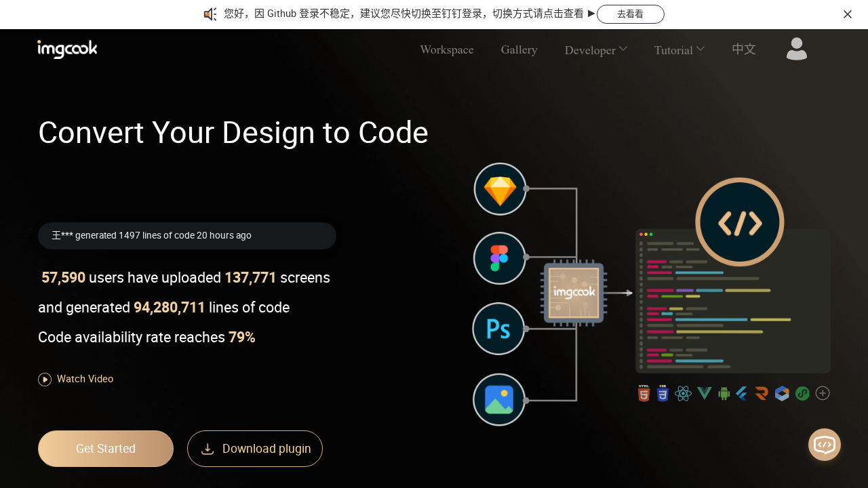Click the account avatar icon

[796, 48]
